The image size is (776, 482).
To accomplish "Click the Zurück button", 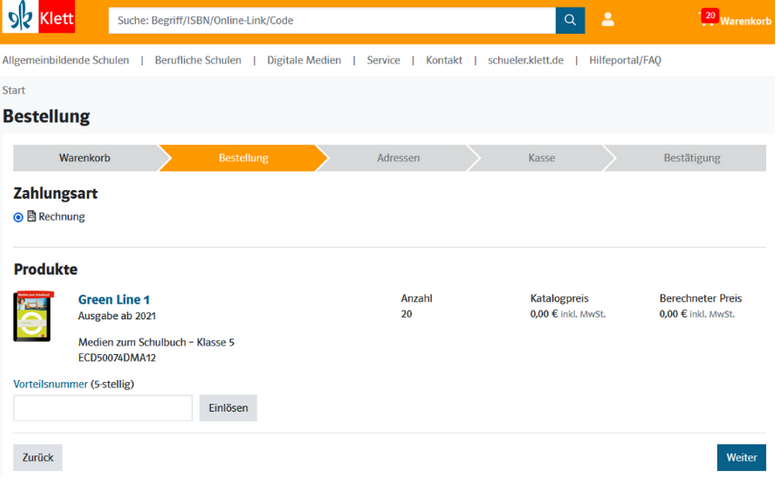I will pyautogui.click(x=38, y=457).
